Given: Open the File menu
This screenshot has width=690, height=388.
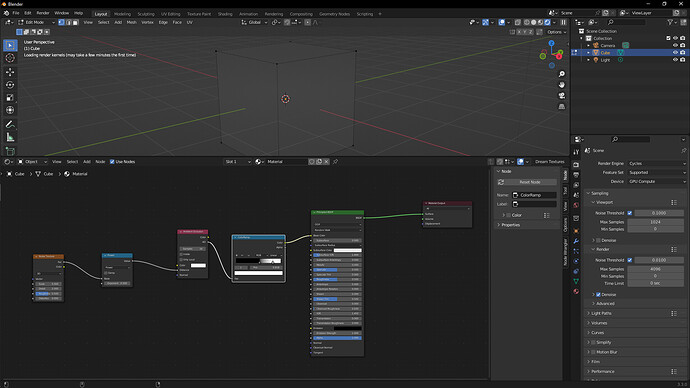Looking at the screenshot, I should click(16, 13).
